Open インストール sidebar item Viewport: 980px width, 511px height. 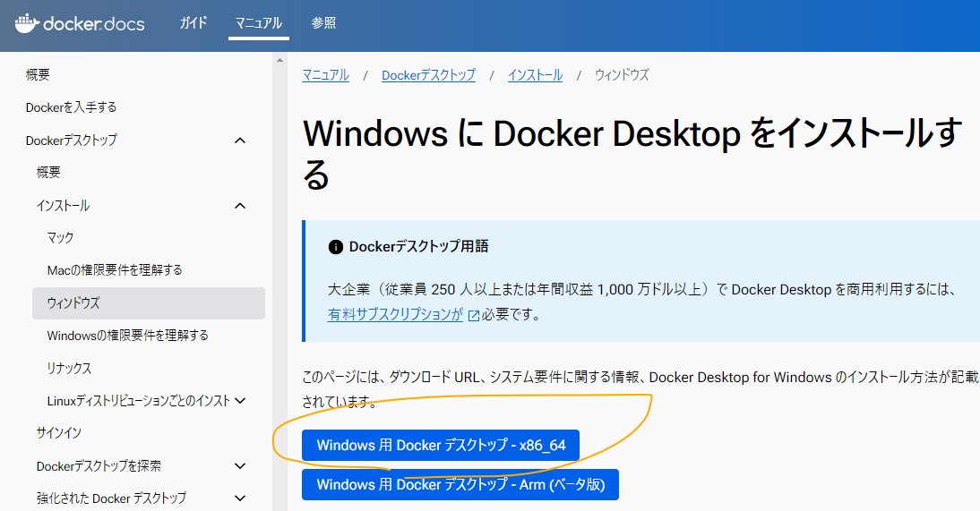tap(63, 206)
